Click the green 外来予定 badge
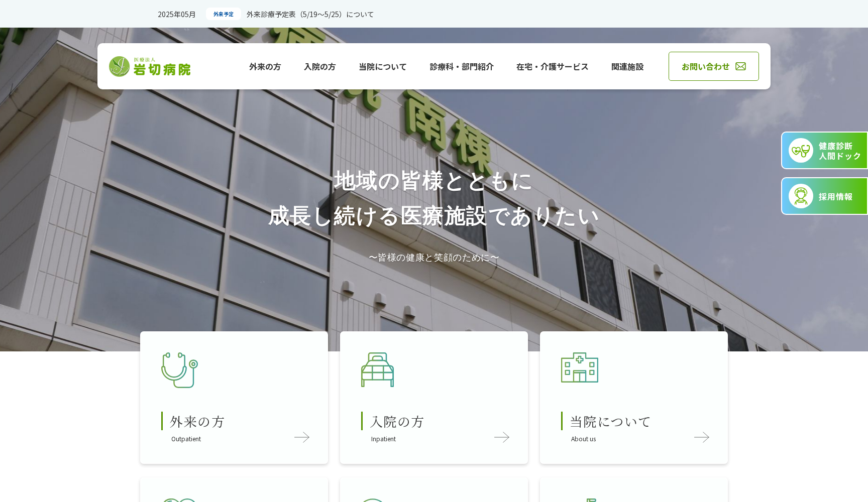Screen dimensions: 868x502 coord(223,14)
